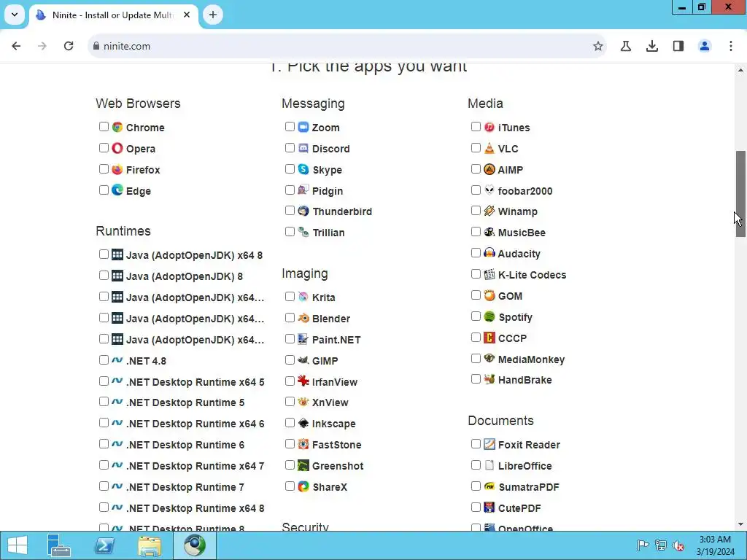Click the GIMP icon

[303, 360]
